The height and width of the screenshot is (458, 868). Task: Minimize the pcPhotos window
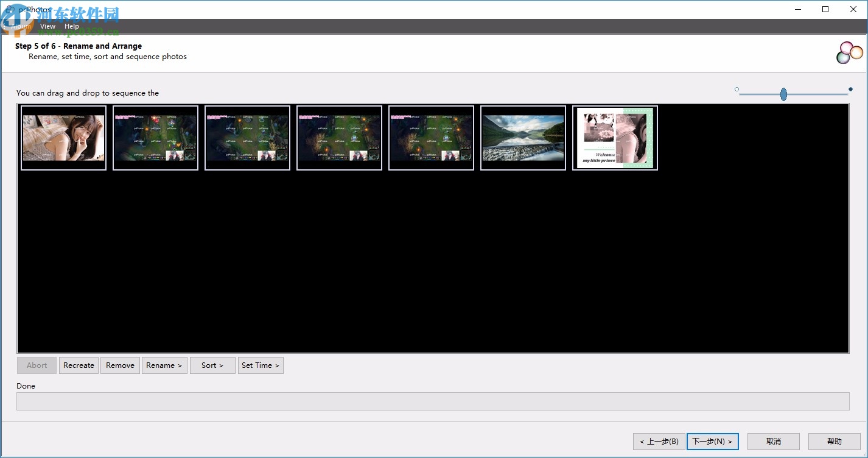[797, 9]
